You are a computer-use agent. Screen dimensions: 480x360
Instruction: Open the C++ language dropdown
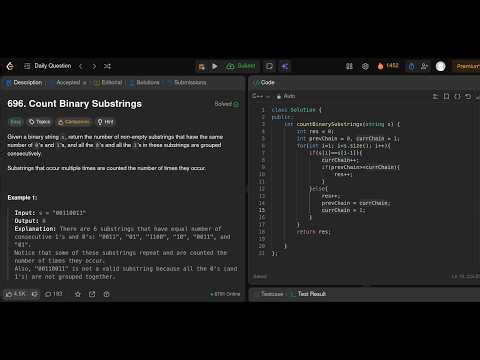[261, 96]
